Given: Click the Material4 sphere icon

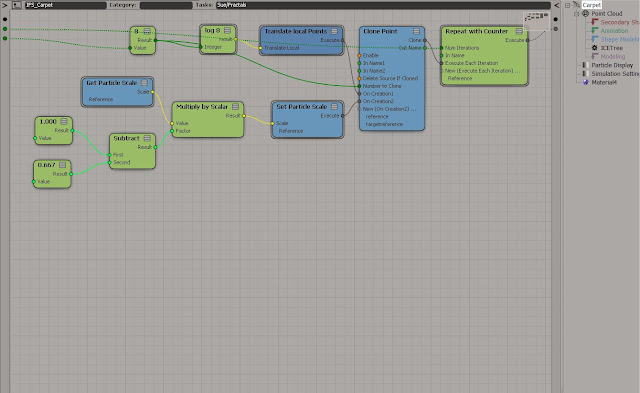Looking at the screenshot, I should point(586,82).
